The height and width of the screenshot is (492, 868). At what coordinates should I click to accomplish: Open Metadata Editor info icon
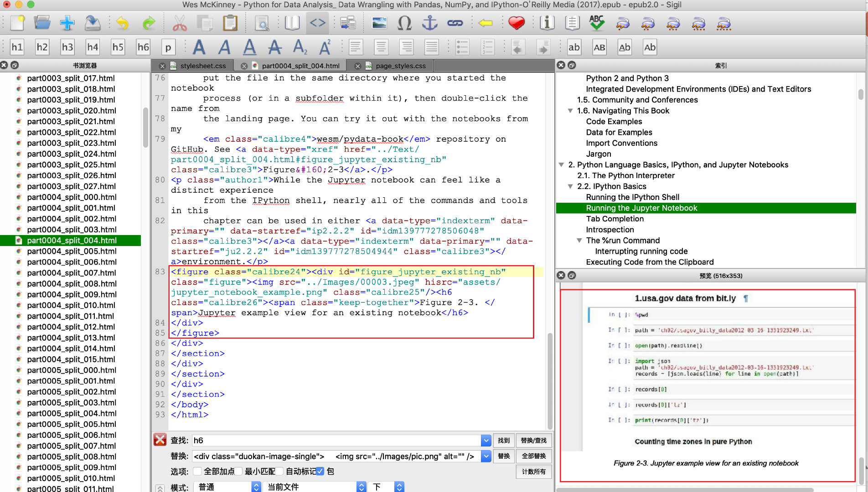pyautogui.click(x=547, y=23)
